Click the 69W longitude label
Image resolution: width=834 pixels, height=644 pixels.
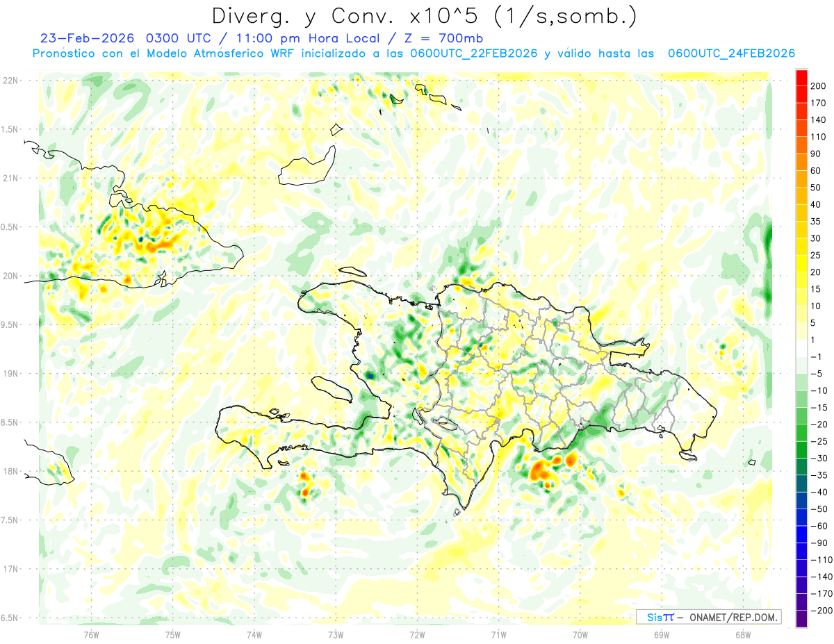pos(662,634)
